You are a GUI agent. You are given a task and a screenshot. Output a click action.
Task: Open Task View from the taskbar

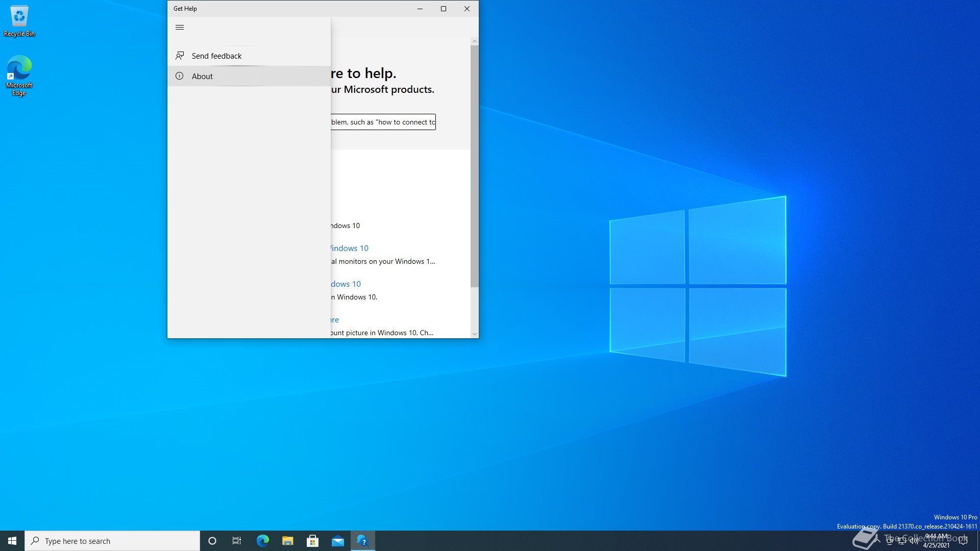(x=237, y=541)
